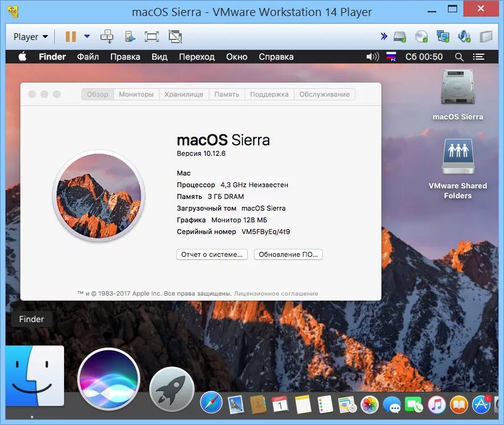This screenshot has height=425, width=504.
Task: Click the network adapter device icon
Action: (x=443, y=36)
